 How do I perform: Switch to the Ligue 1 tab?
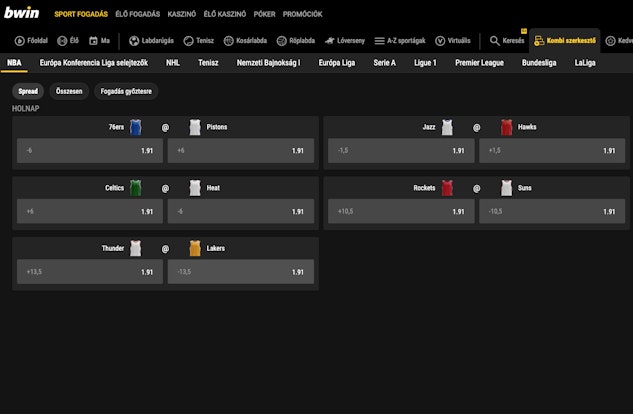pyautogui.click(x=425, y=63)
